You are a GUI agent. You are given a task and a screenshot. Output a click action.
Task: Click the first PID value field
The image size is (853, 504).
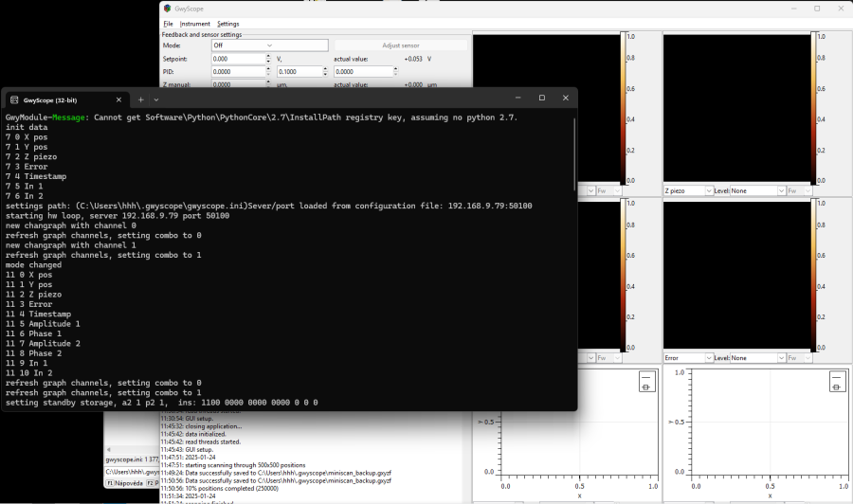[x=235, y=71]
